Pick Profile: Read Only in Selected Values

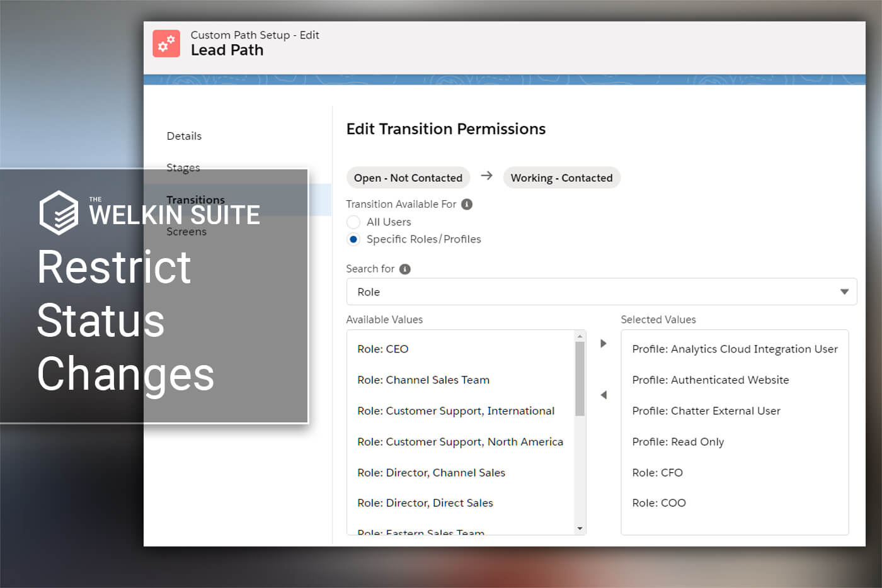678,442
